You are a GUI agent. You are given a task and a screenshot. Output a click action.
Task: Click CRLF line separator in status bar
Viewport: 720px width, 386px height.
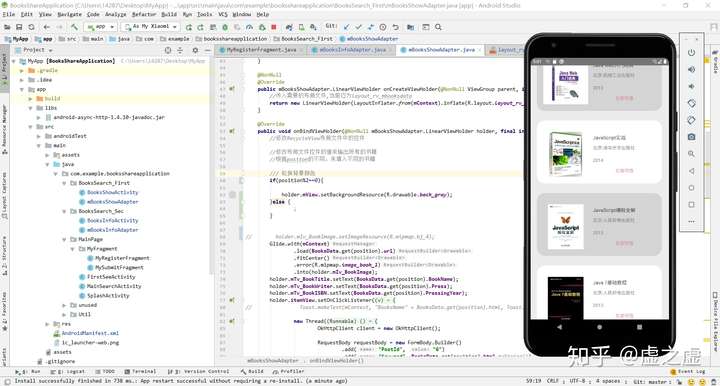[x=552, y=381]
